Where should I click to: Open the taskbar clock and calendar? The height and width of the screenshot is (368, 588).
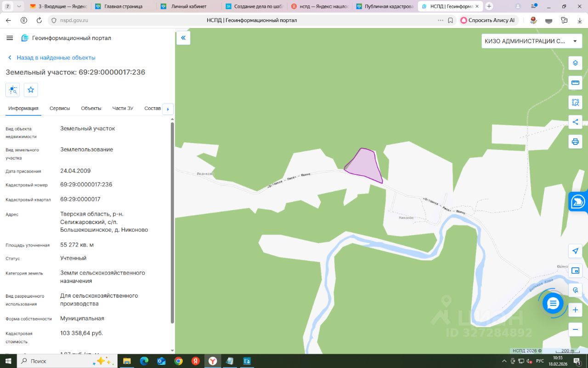(558, 361)
